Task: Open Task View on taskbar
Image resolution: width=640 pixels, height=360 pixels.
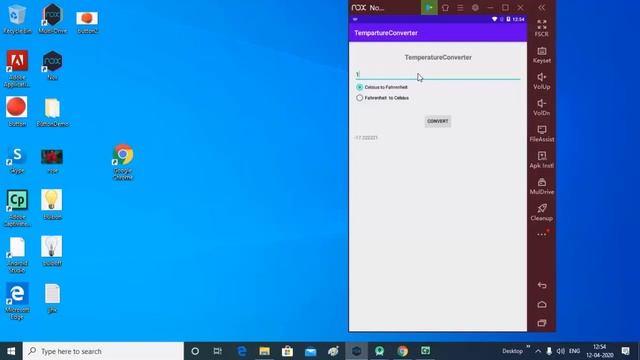Action: [x=218, y=351]
